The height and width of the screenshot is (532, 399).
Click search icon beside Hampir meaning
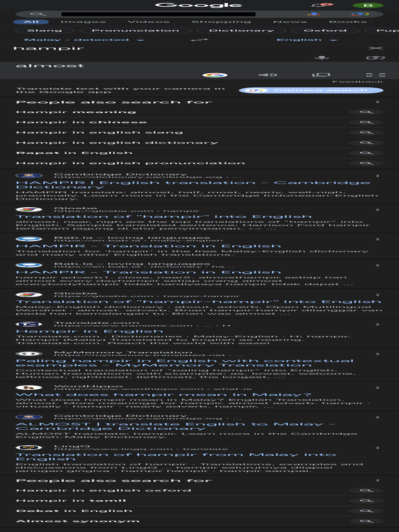tap(366, 112)
